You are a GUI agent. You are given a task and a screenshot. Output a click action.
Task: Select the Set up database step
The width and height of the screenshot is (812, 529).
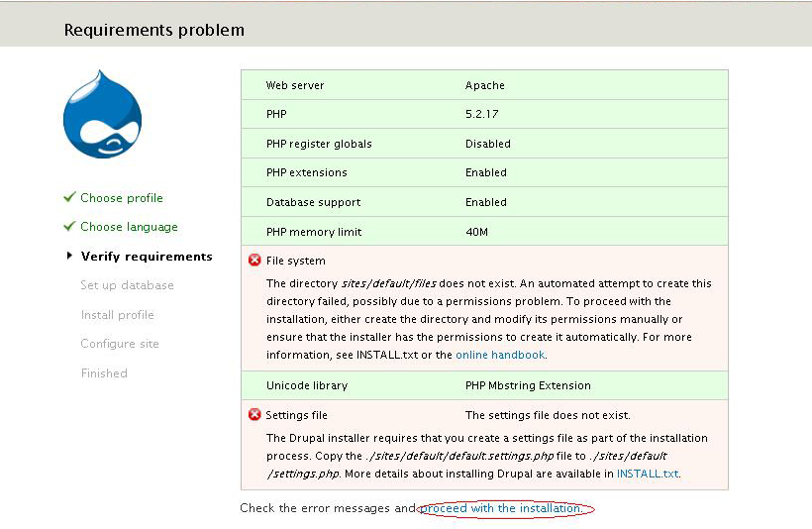(x=127, y=285)
